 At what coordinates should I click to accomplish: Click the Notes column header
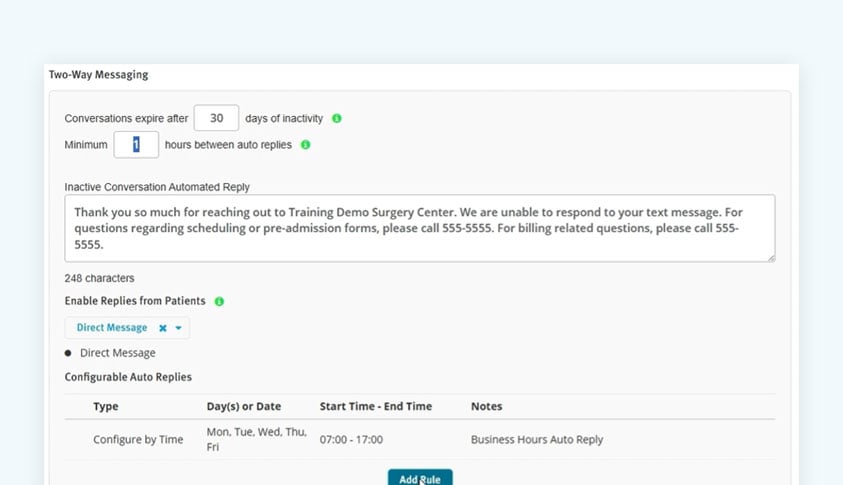click(x=487, y=406)
